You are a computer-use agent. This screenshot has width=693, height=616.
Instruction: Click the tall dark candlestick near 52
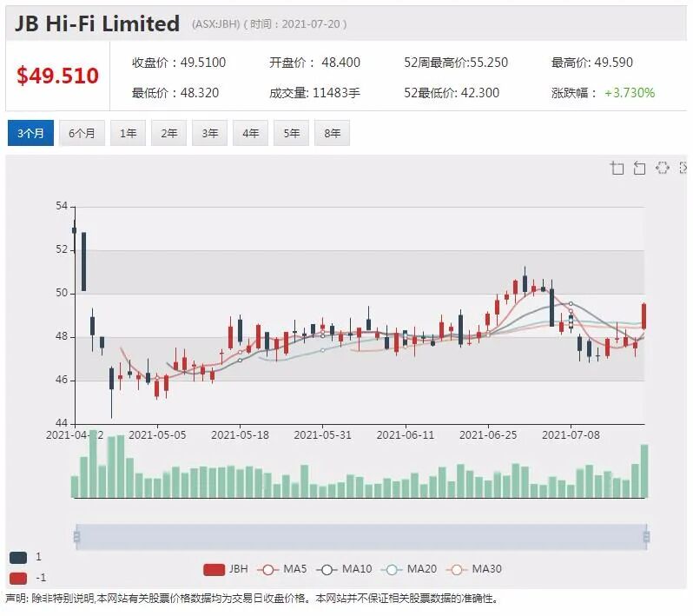coord(84,262)
